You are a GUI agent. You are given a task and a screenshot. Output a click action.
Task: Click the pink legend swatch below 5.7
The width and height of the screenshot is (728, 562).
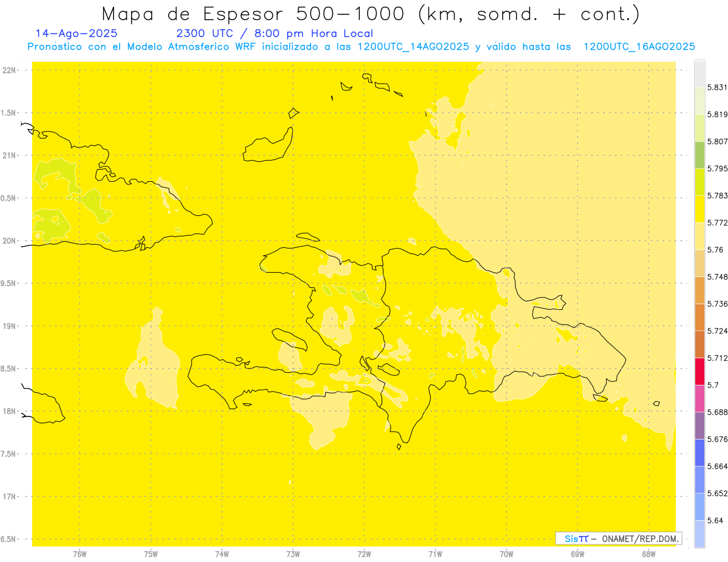[x=699, y=398]
